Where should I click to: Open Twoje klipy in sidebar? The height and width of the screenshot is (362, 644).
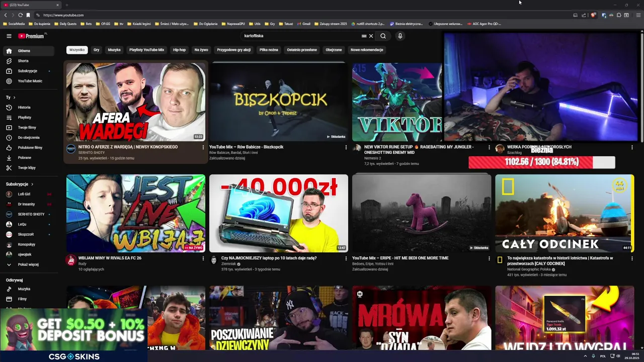tap(27, 167)
